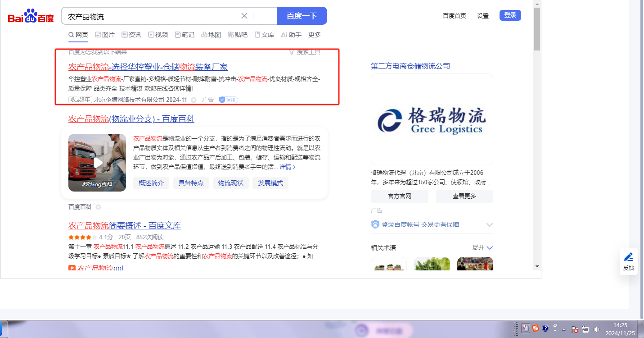Click the 详情 link
The width and height of the screenshot is (644, 338).
tap(288, 167)
